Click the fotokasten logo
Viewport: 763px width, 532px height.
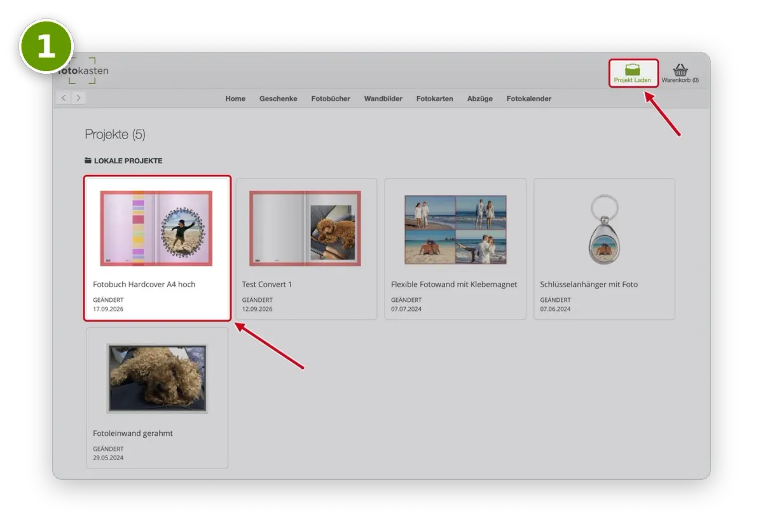pyautogui.click(x=85, y=71)
